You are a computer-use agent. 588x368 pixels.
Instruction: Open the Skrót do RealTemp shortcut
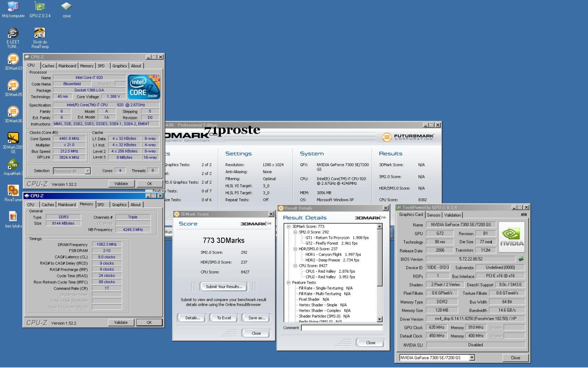tap(40, 38)
